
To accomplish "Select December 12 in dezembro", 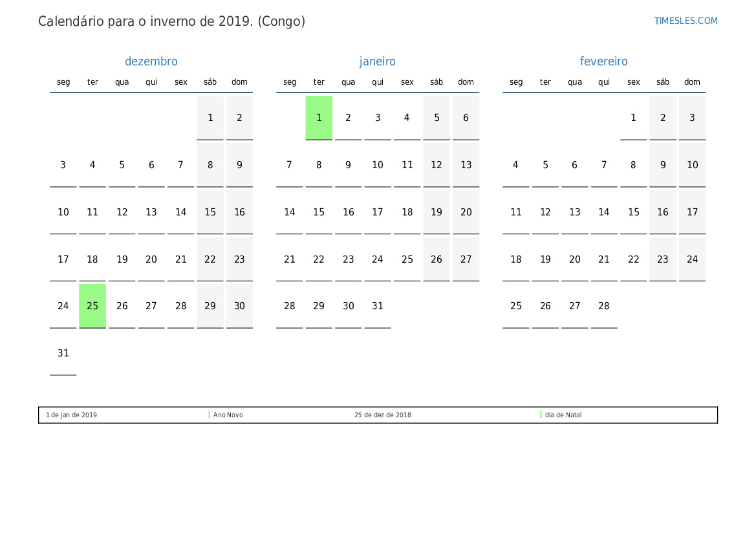I will 122,212.
